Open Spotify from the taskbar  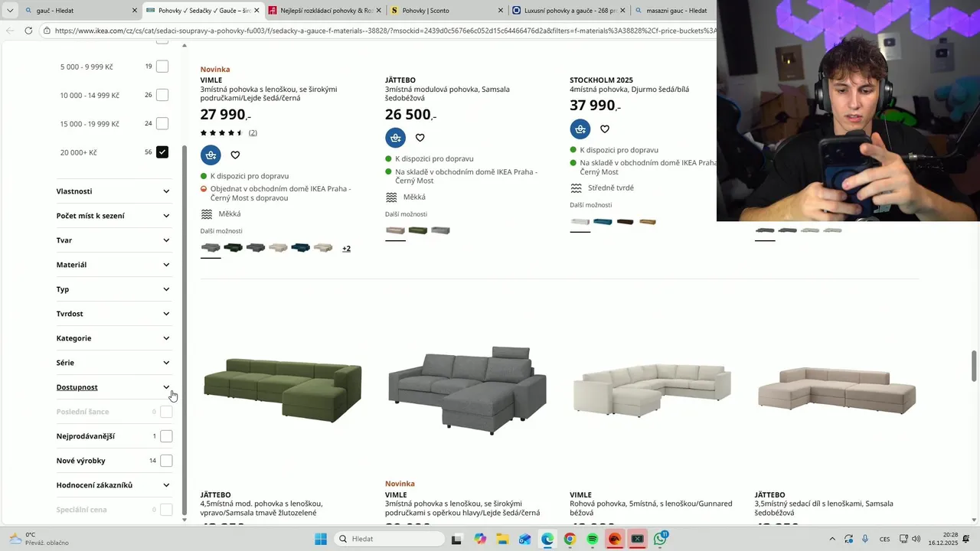pos(592,539)
